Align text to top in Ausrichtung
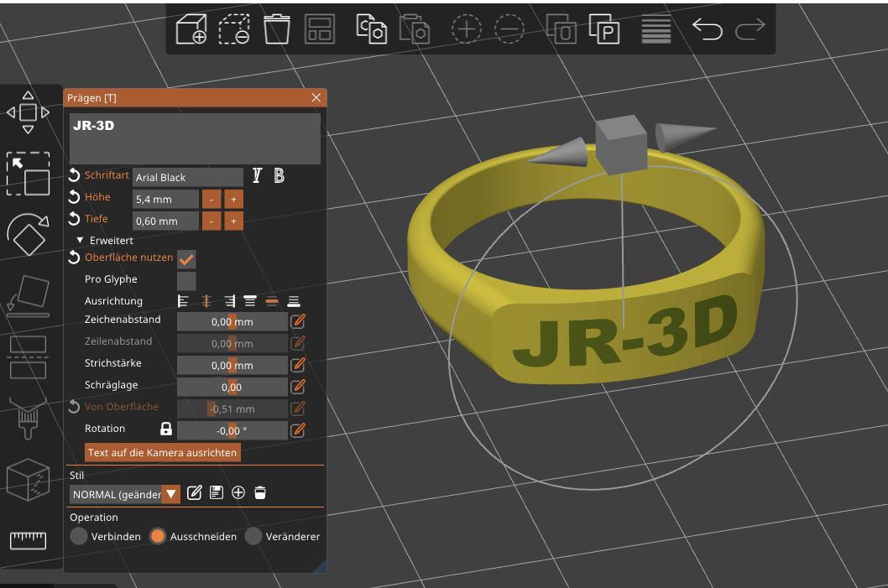Viewport: 888px width, 588px height. coord(250,301)
